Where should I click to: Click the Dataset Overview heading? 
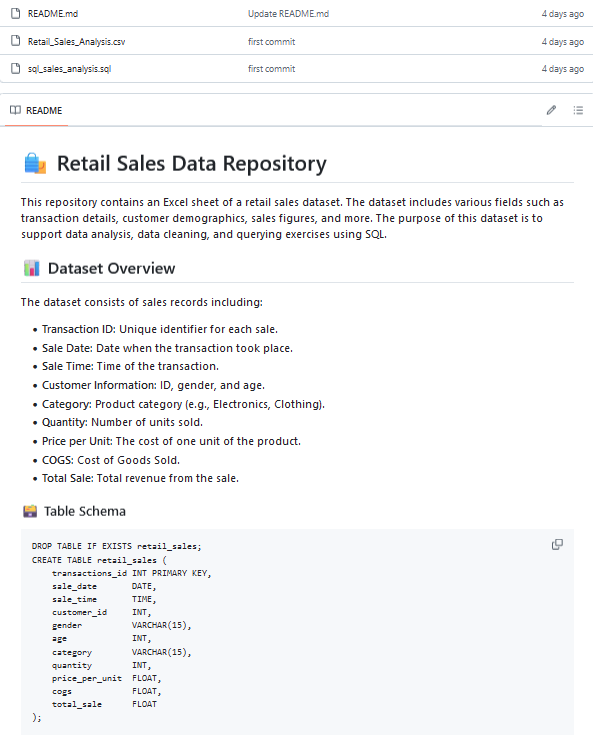click(111, 269)
